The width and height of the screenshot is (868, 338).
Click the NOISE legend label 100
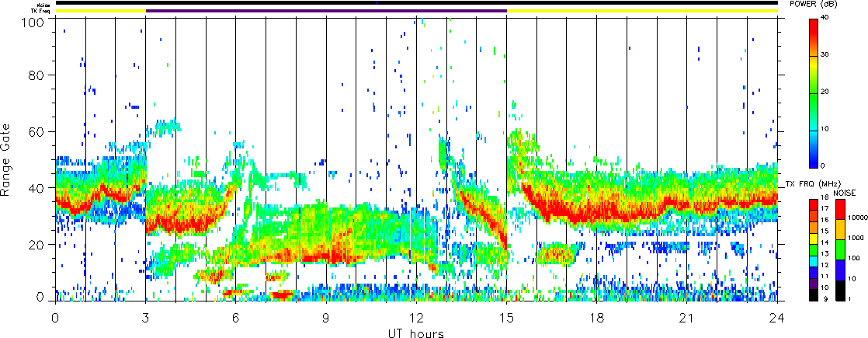(856, 258)
